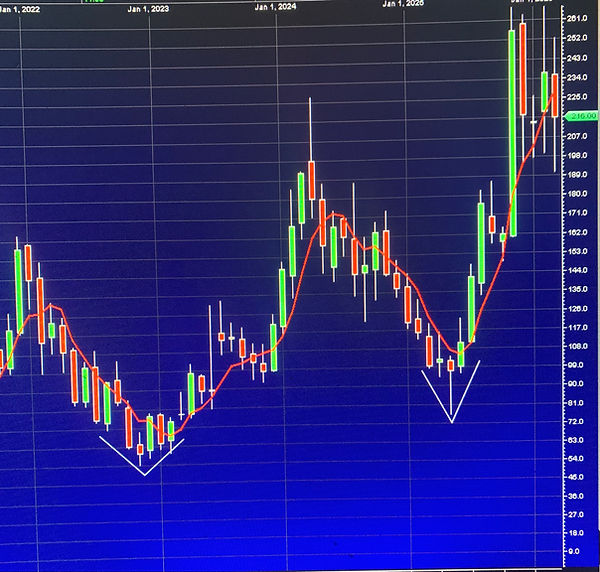Click the 234.0 price axis label

pos(579,77)
